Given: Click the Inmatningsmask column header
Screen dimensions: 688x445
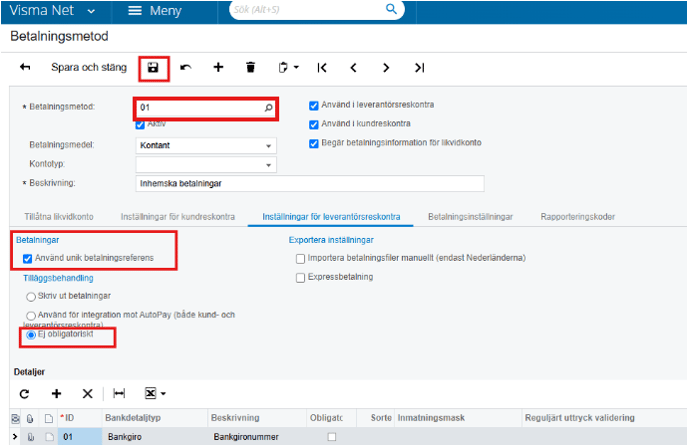Looking at the screenshot, I should point(458,418).
